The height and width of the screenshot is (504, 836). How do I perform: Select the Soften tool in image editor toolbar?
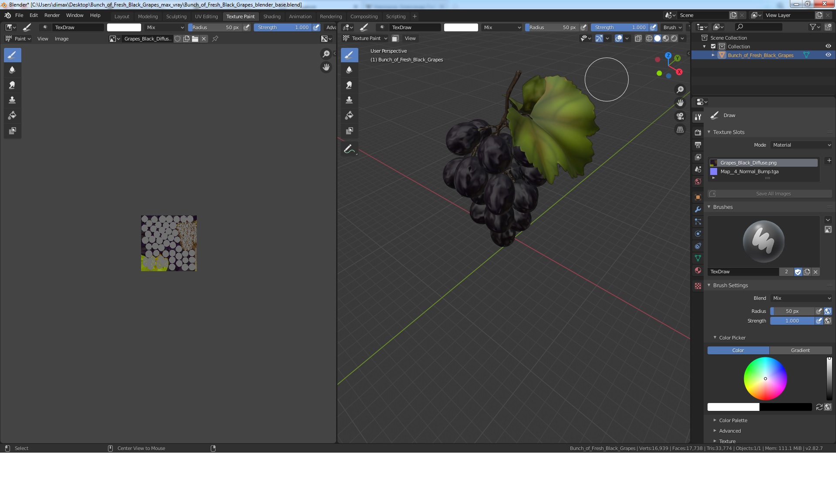12,70
